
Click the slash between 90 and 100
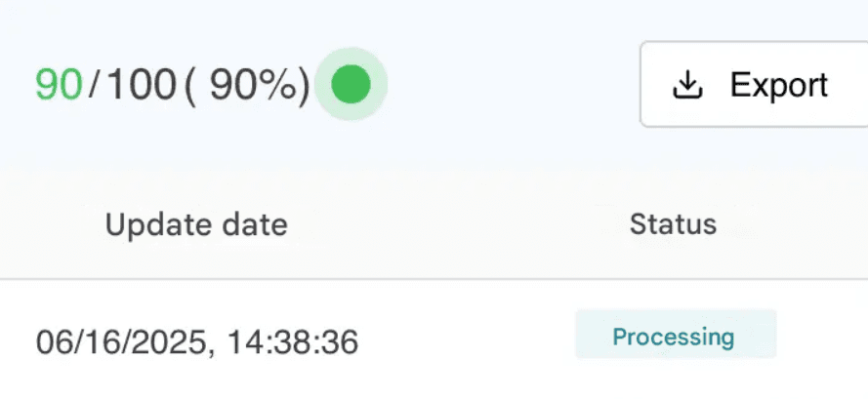coord(94,86)
